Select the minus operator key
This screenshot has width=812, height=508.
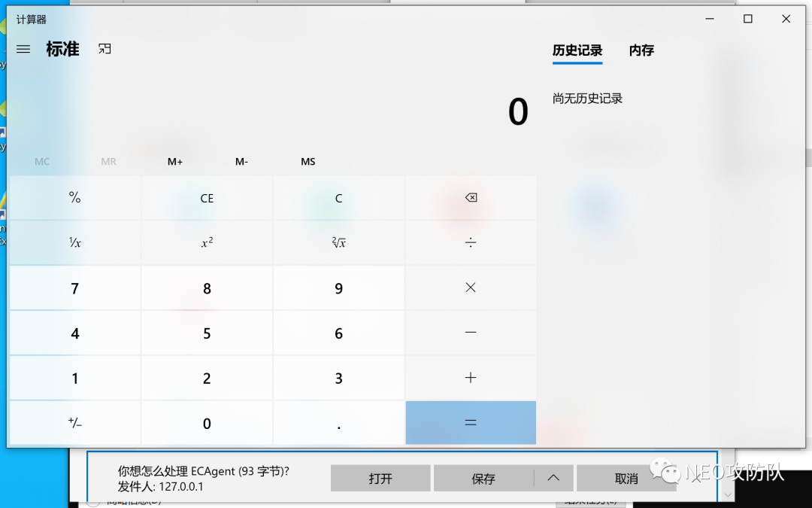471,333
